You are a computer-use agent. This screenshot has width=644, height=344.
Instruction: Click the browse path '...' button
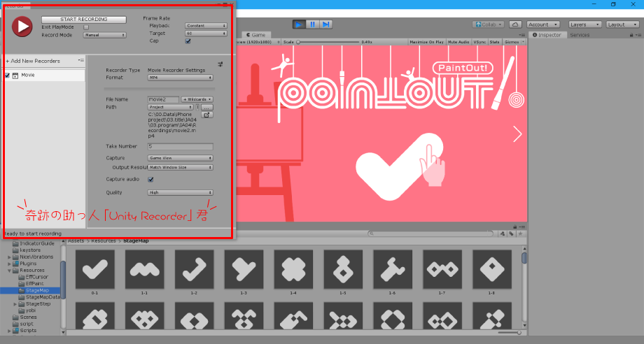point(207,107)
